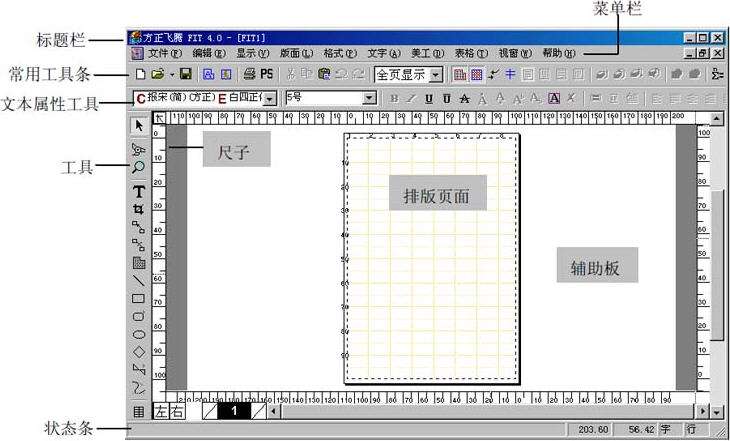This screenshot has height=441, width=730.
Task: Open the 文件 menu
Action: (x=165, y=54)
